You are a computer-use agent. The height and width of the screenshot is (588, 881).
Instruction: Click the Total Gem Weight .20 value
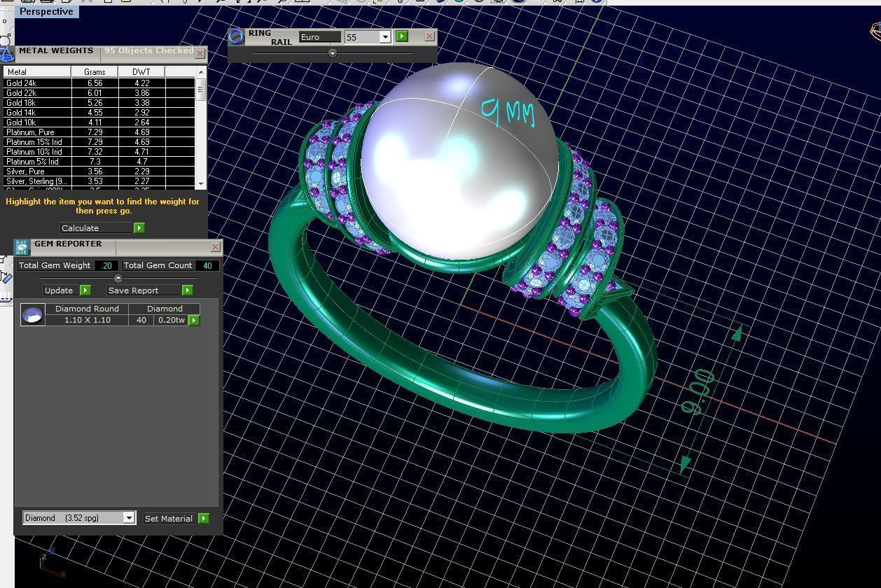click(x=106, y=265)
